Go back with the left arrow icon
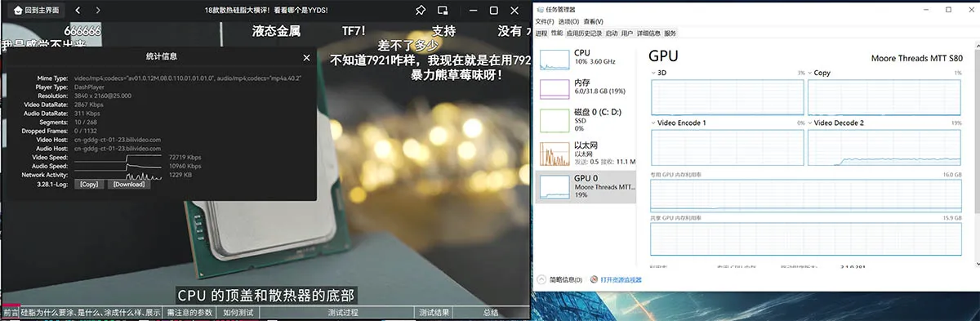 [78, 10]
